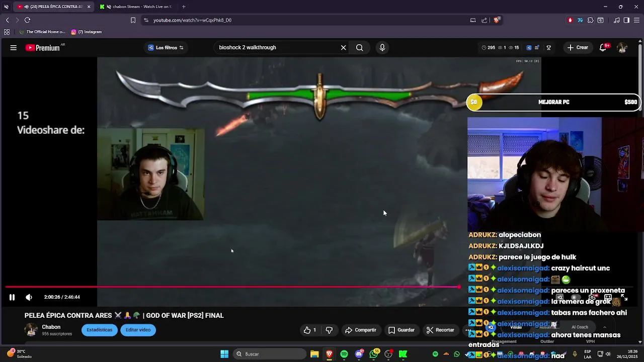The image size is (644, 362).
Task: Open the Crear button
Action: tap(578, 48)
